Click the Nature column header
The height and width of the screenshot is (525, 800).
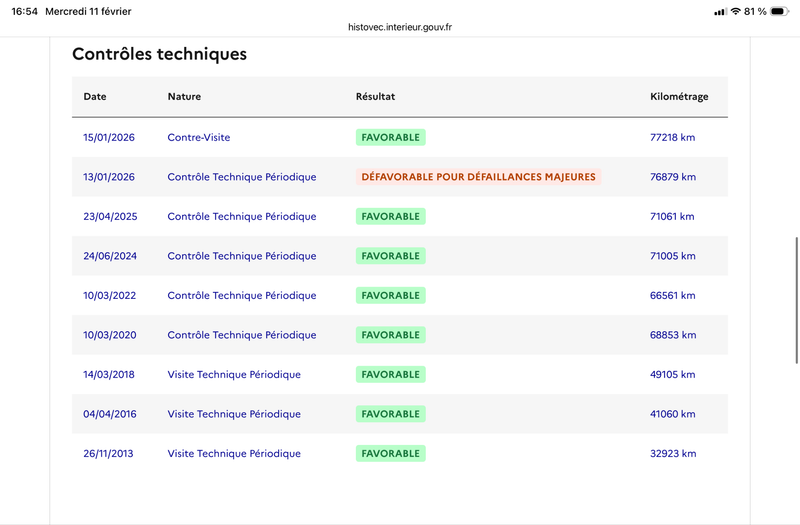click(x=184, y=97)
